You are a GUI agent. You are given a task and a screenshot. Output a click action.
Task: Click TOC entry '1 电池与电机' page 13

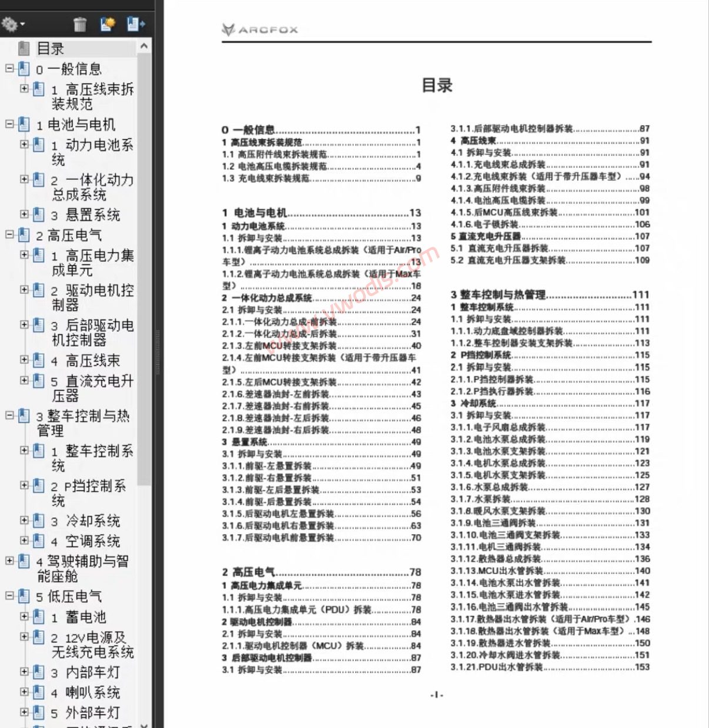[x=321, y=213]
